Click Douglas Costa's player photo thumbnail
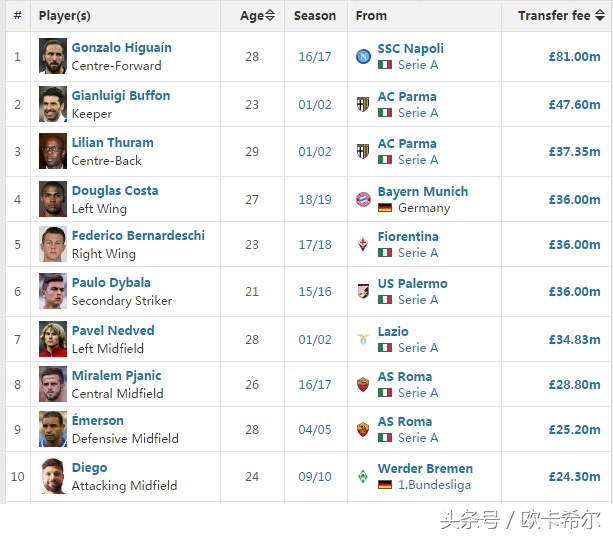Viewport: 613px width, 537px height. (x=53, y=199)
